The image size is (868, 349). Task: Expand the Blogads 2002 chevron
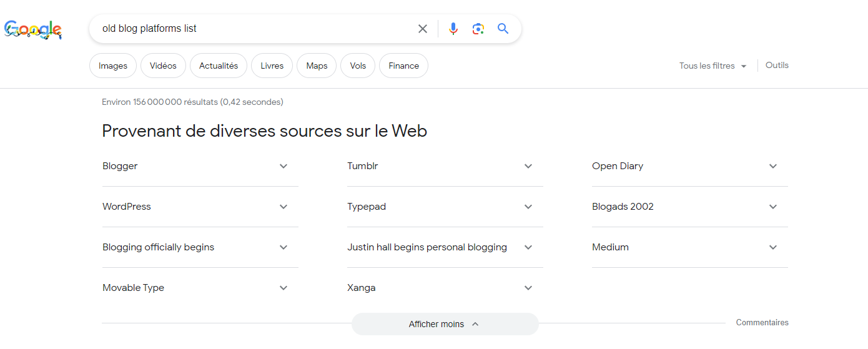tap(773, 207)
